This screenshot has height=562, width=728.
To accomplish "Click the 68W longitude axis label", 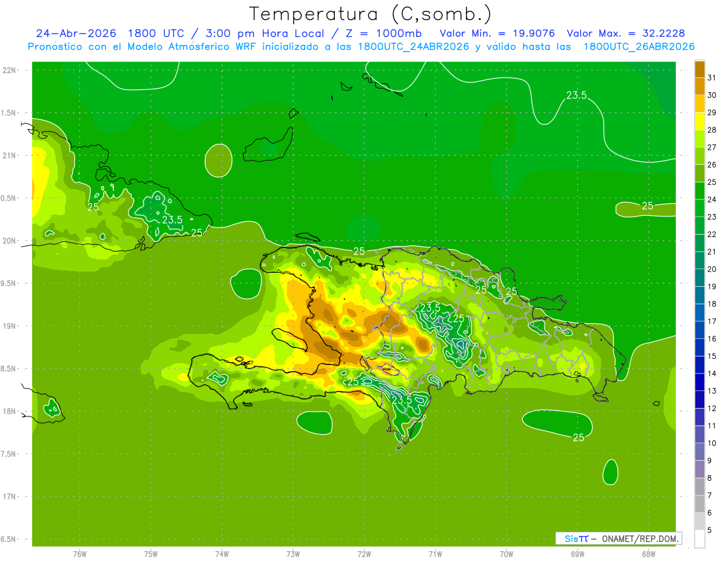I will tap(649, 554).
